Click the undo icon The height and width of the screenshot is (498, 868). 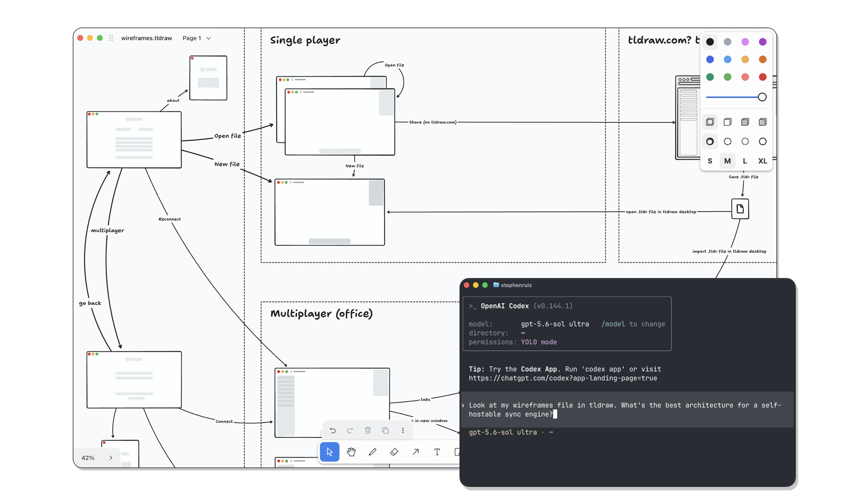(332, 430)
